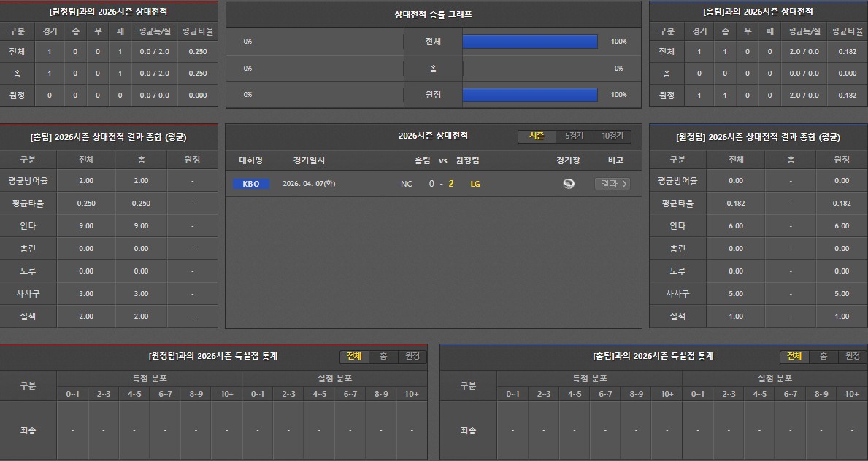The image size is (868, 461).
Task: Click the LG away team name
Action: click(475, 184)
